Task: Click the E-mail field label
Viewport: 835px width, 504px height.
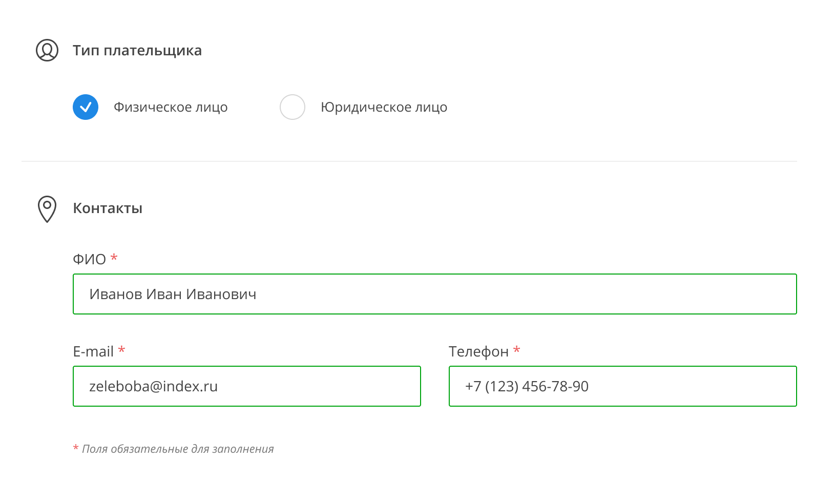Action: pyautogui.click(x=93, y=351)
